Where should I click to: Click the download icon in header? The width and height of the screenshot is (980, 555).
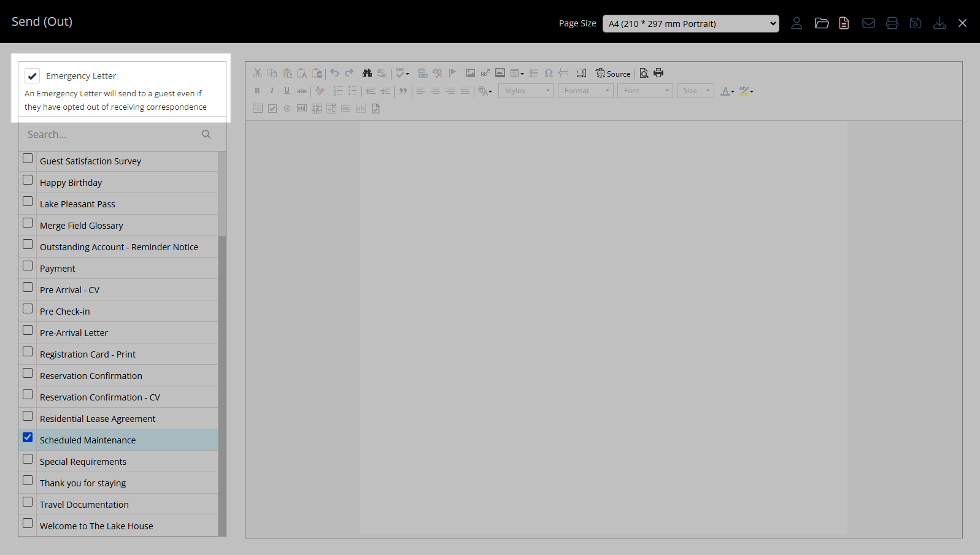point(939,23)
